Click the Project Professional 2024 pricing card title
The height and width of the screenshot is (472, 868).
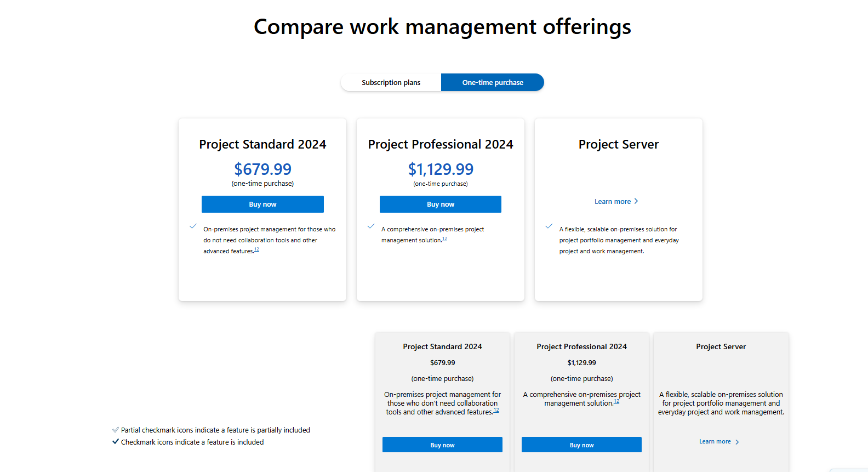pyautogui.click(x=441, y=144)
